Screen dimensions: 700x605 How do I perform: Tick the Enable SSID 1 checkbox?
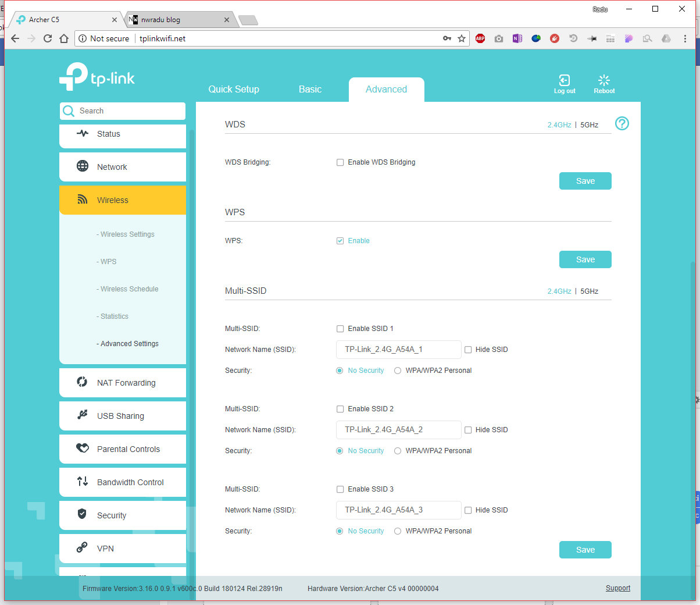[x=340, y=329]
